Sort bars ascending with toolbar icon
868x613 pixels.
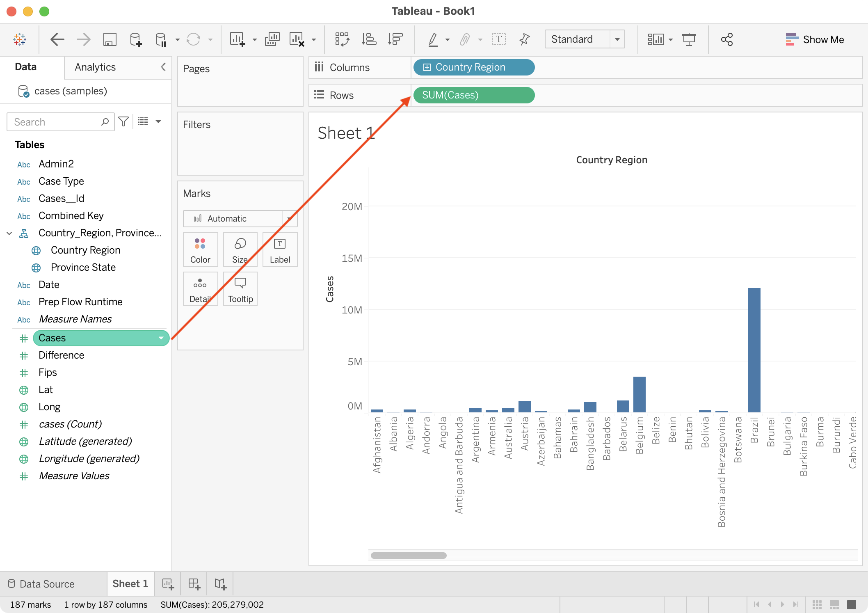tap(369, 39)
